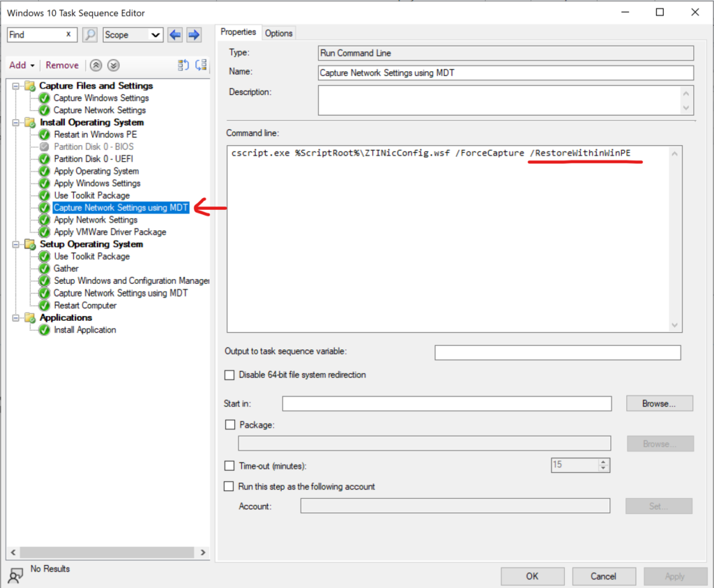Screen dimensions: 714x588
Task: Click the magnifier search icon
Action: click(90, 35)
